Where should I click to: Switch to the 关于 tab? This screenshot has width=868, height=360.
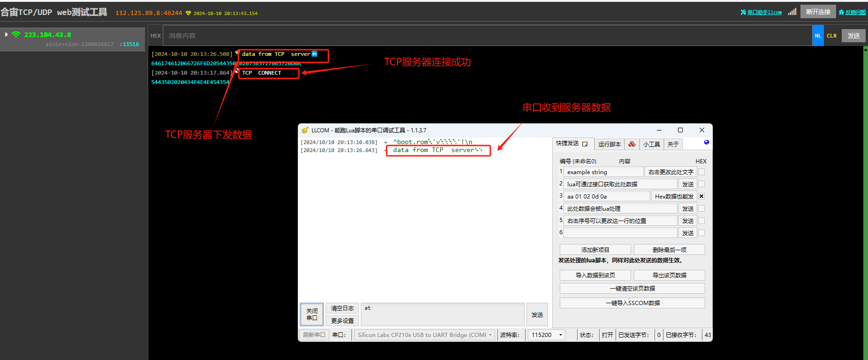pos(673,144)
